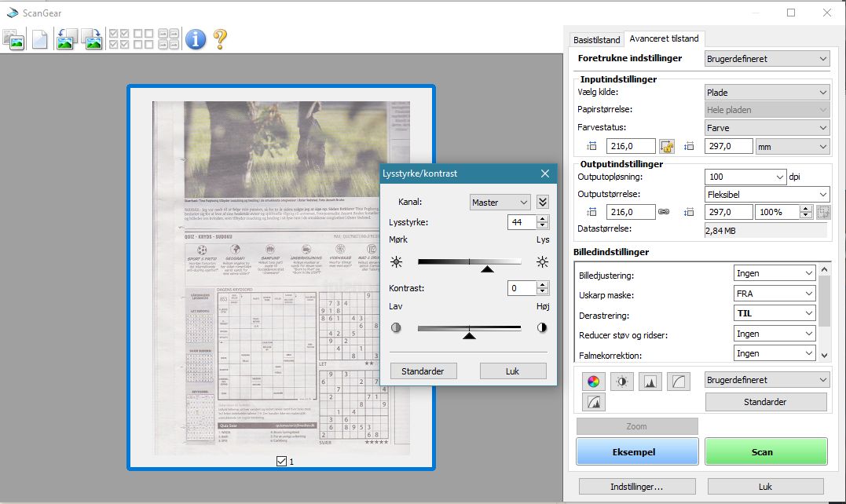Open the blue Information icon
This screenshot has height=504, width=846.
(x=195, y=38)
